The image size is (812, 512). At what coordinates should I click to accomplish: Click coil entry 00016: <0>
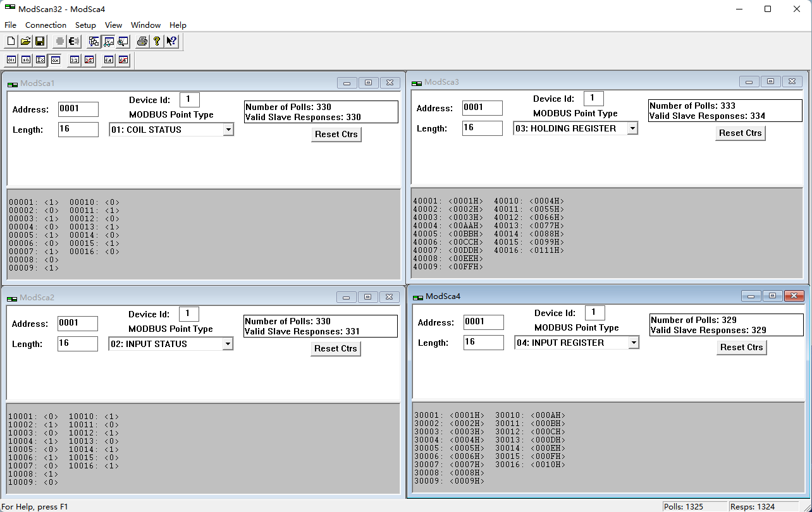(x=95, y=252)
